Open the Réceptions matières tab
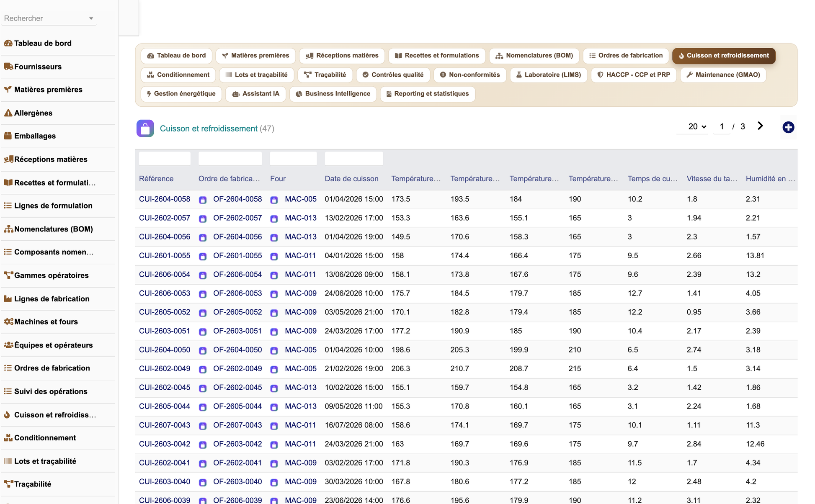Image resolution: width=815 pixels, height=504 pixels. click(x=342, y=56)
